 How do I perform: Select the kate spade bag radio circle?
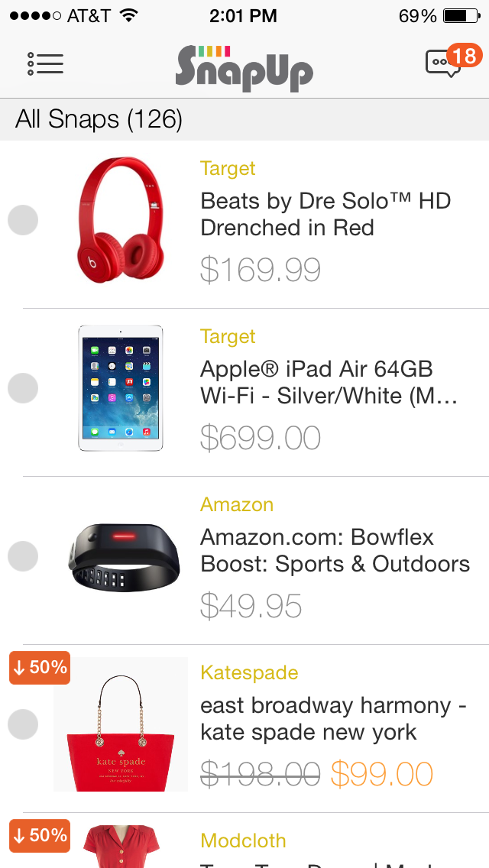point(23,724)
